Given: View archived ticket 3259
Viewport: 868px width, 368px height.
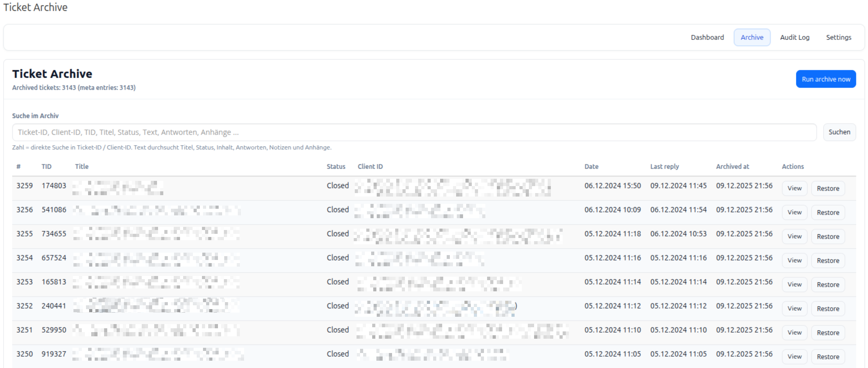Looking at the screenshot, I should point(794,189).
